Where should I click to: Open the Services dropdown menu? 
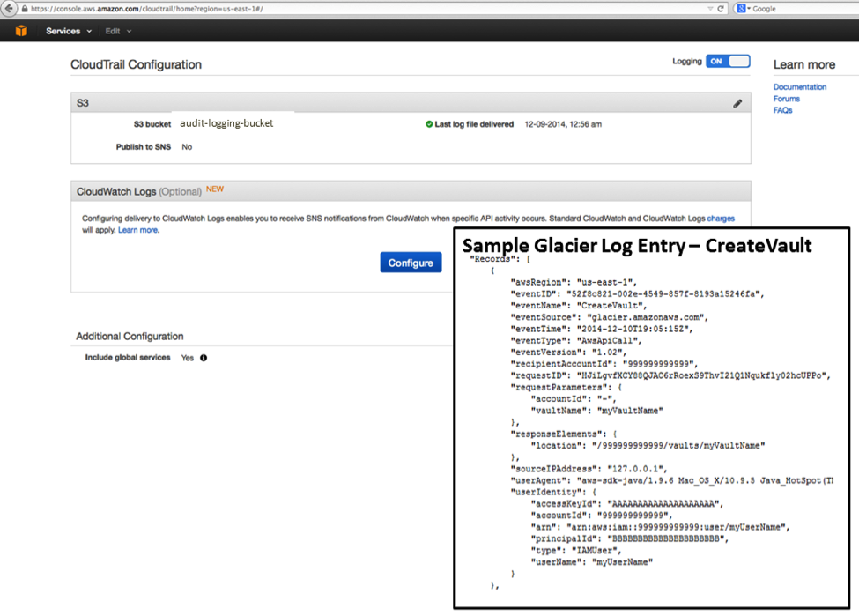click(69, 31)
